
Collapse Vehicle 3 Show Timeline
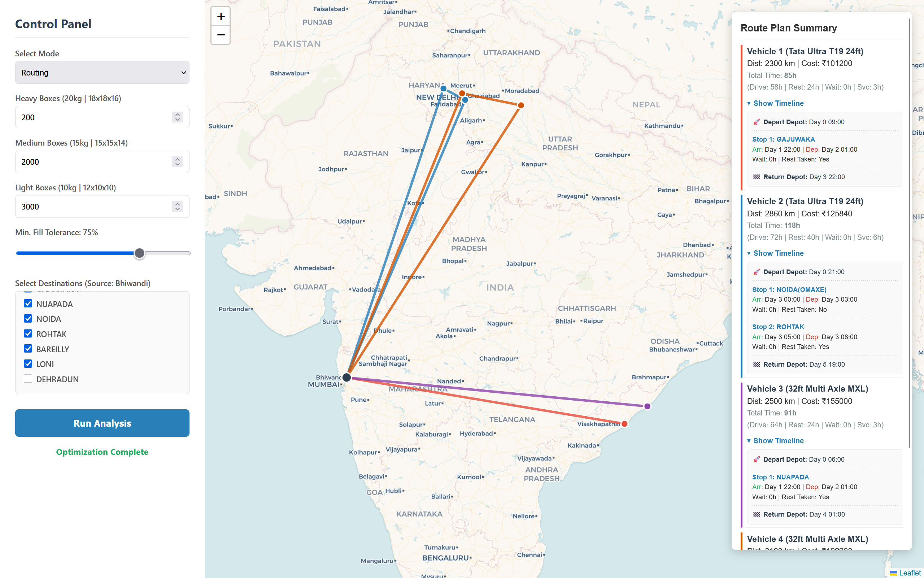(x=775, y=441)
